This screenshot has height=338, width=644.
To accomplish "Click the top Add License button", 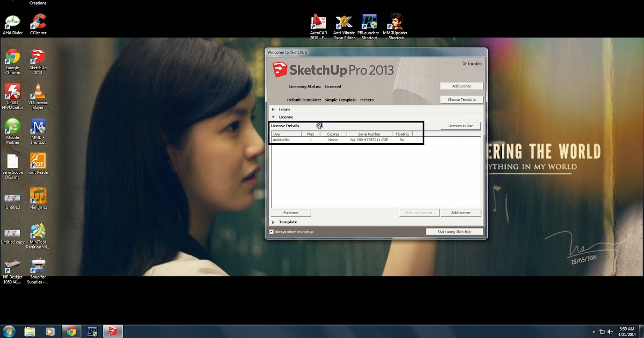I will click(462, 86).
